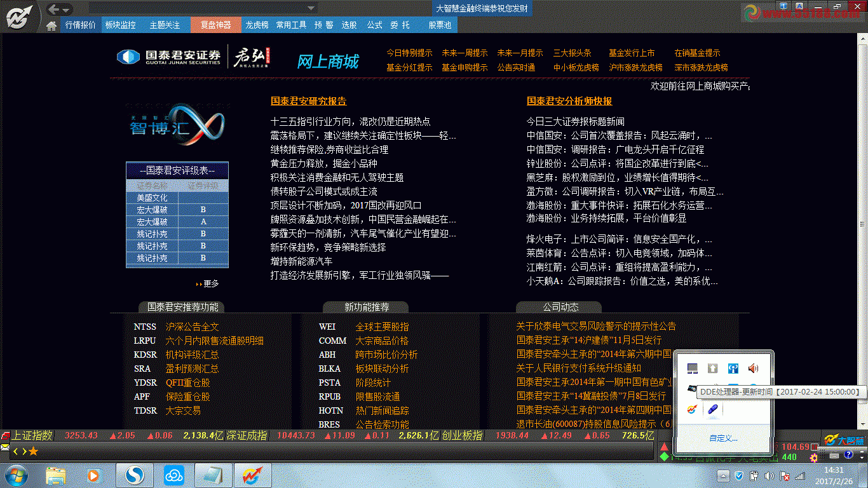The width and height of the screenshot is (868, 488).
Task: Open report 债转股子公司模式或成主流
Action: (324, 191)
